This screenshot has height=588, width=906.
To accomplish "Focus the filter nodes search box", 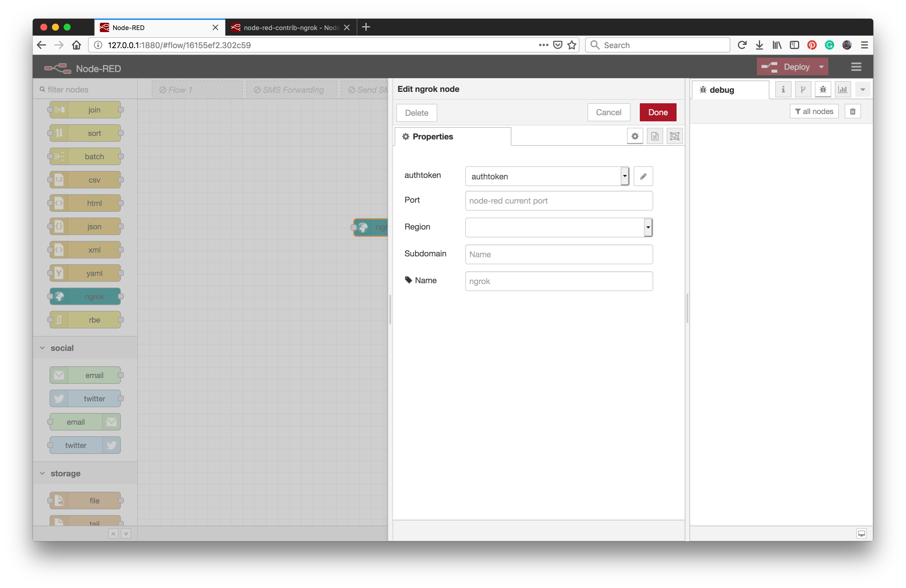I will click(85, 90).
